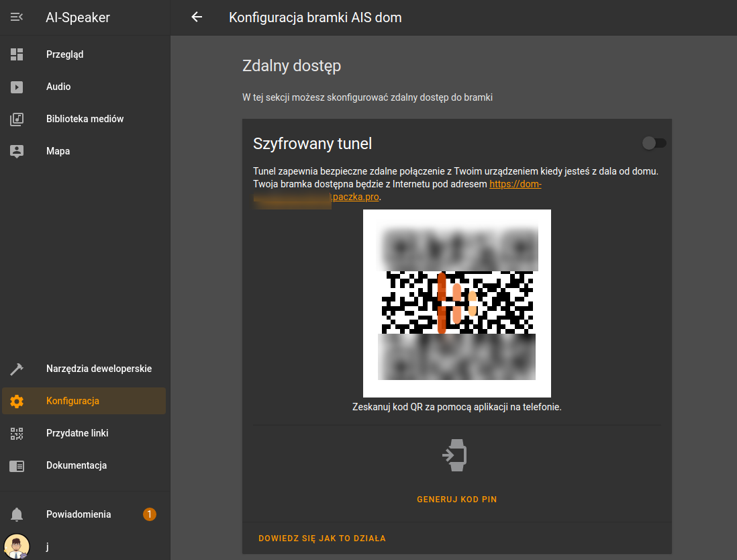The image size is (737, 560).
Task: Click the Narzędzia deweloperskie hammer icon
Action: [x=17, y=369]
